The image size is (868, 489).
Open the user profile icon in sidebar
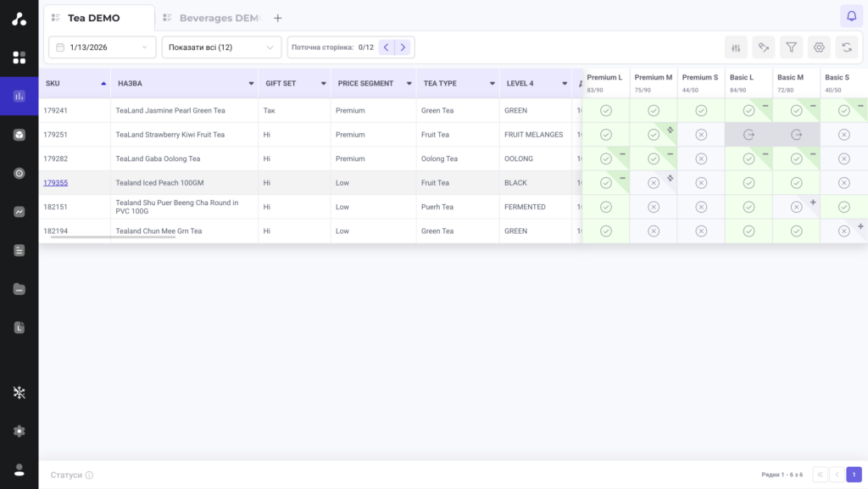coord(19,470)
